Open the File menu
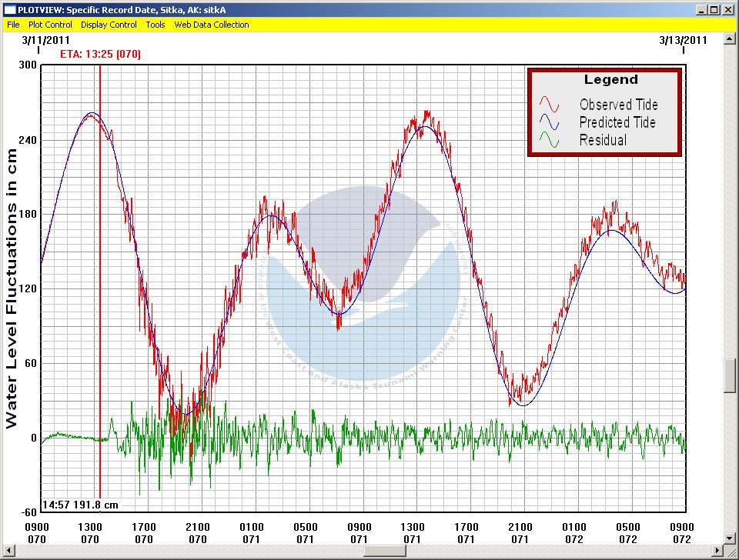 (13, 25)
